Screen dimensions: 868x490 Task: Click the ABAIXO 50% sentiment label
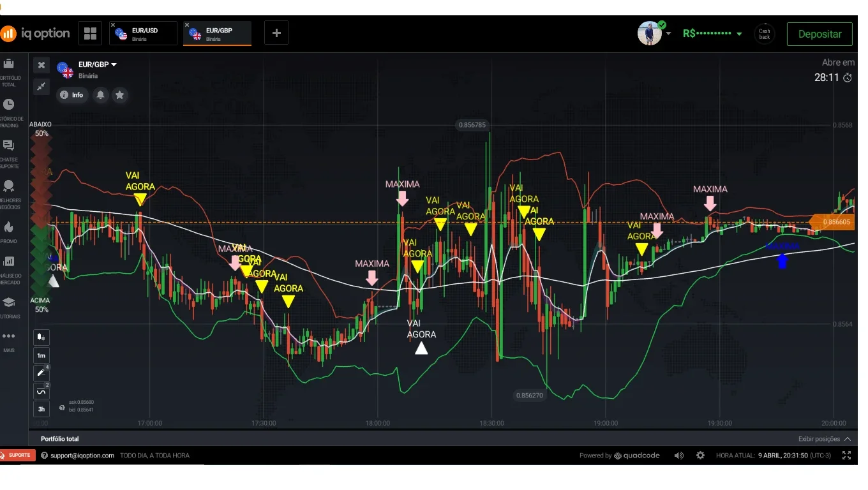coord(41,129)
